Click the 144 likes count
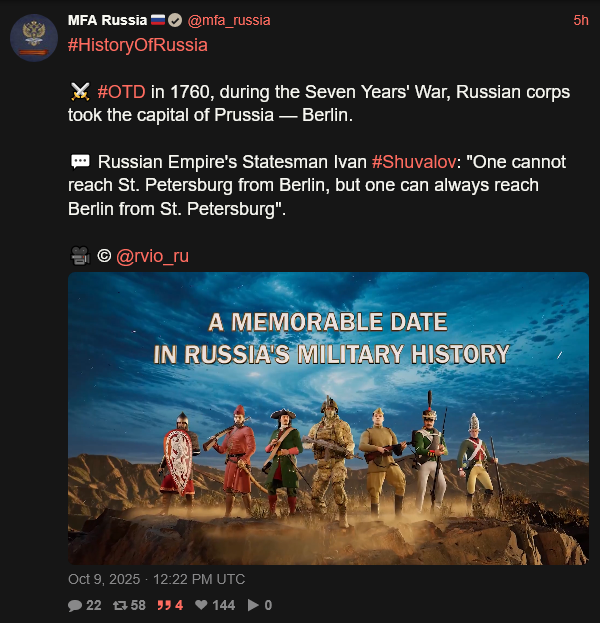The height and width of the screenshot is (623, 600). (223, 605)
